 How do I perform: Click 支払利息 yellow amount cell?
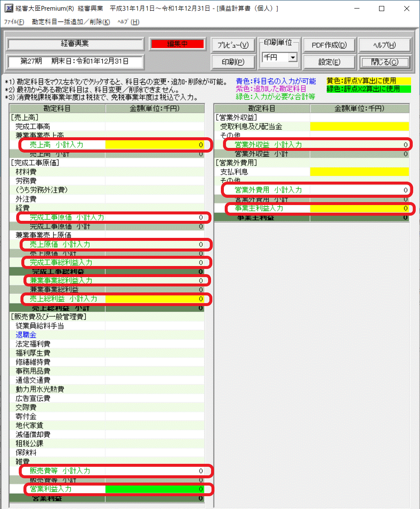coord(359,172)
